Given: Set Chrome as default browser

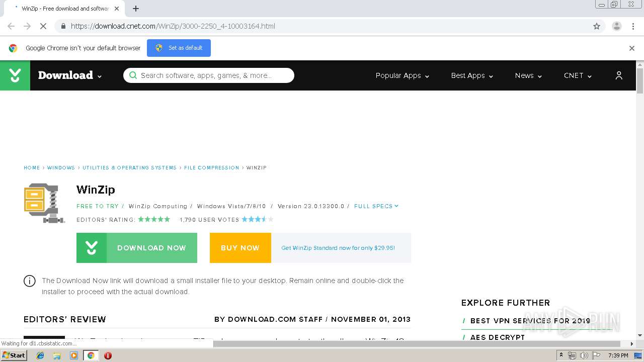Looking at the screenshot, I should point(179,48).
